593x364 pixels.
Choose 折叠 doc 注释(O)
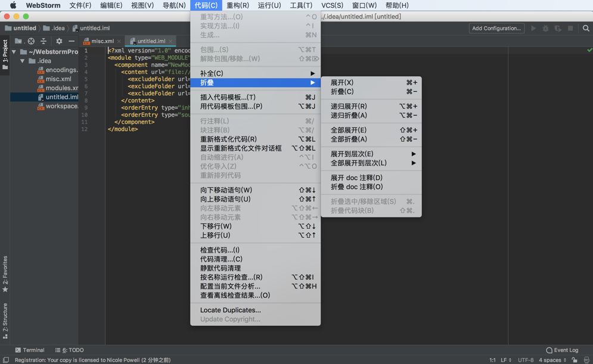click(x=371, y=186)
